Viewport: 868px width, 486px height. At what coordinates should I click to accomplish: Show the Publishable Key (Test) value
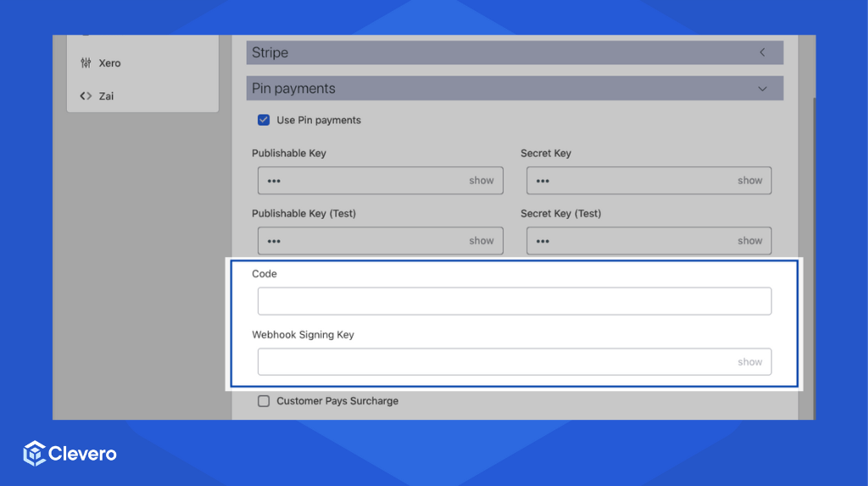(x=481, y=241)
